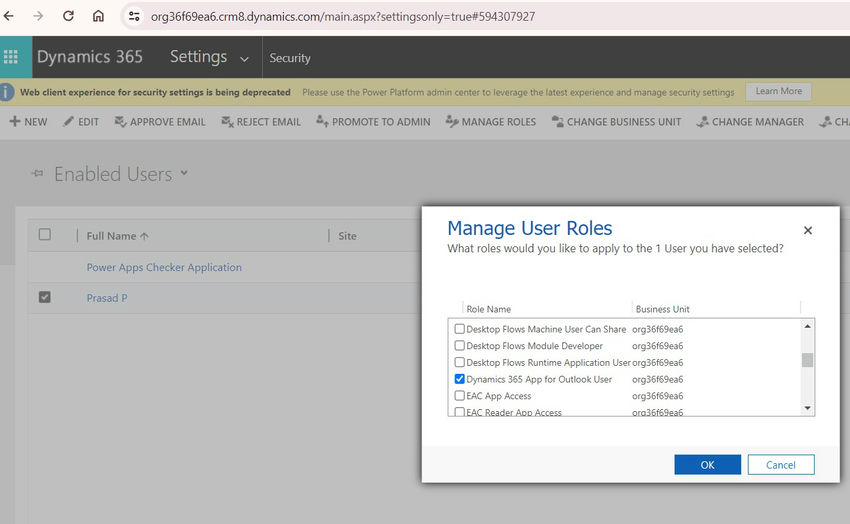Click sort arrow beside Full Name
Viewport: 850px width, 524px height.
(144, 236)
